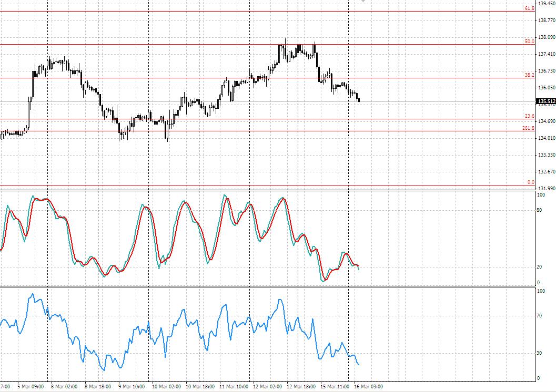Click the 61.8 Fibonacci level label
556x392 pixels.
tap(529, 8)
